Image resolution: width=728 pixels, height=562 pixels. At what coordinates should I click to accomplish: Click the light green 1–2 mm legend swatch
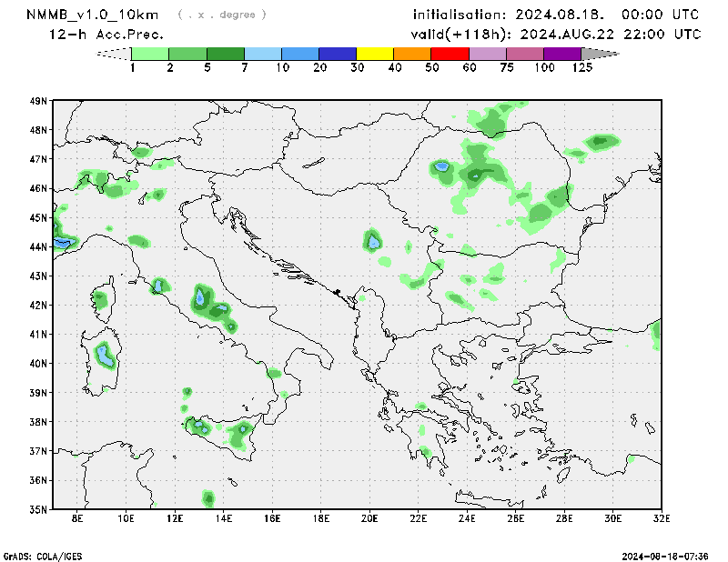pyautogui.click(x=150, y=54)
